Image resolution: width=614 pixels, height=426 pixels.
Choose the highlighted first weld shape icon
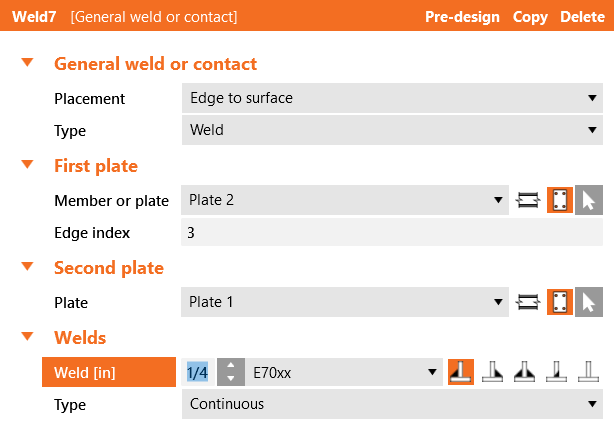pyautogui.click(x=461, y=373)
